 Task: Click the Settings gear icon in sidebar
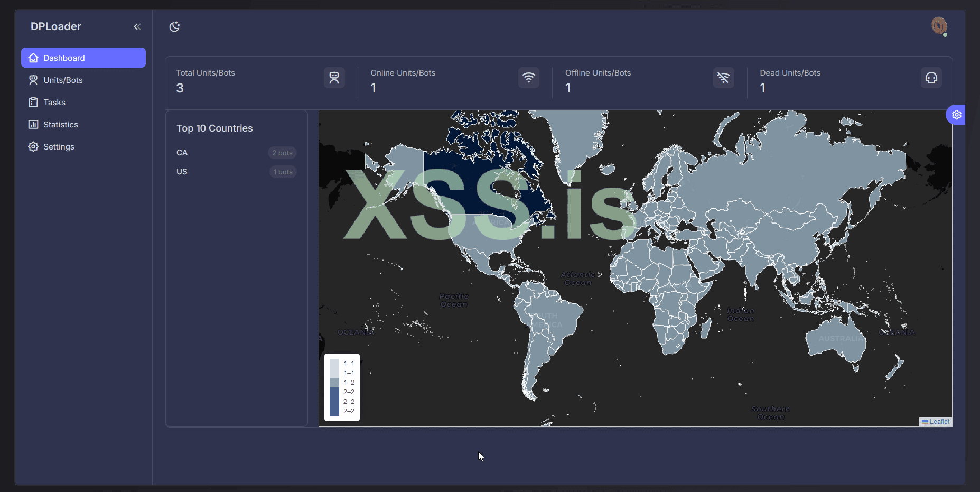[x=33, y=147]
